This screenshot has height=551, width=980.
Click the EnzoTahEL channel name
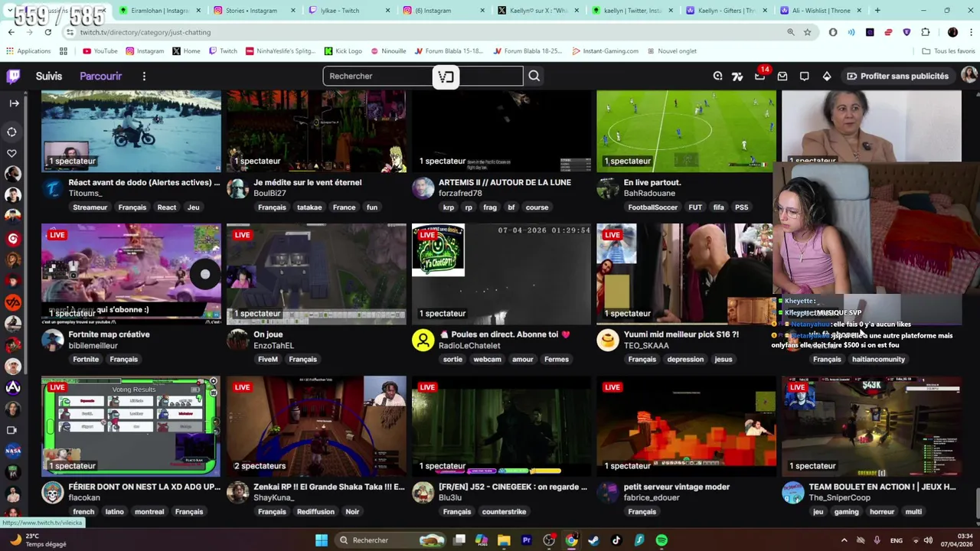(x=273, y=345)
